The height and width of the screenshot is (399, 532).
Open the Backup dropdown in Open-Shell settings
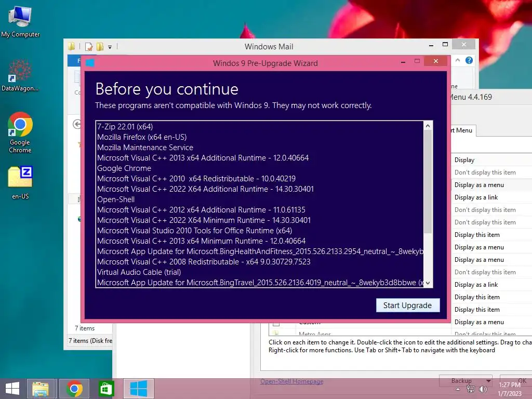pos(466,381)
